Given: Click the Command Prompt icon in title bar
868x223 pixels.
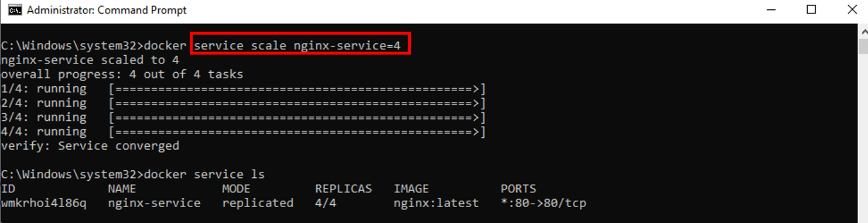Looking at the screenshot, I should [15, 11].
